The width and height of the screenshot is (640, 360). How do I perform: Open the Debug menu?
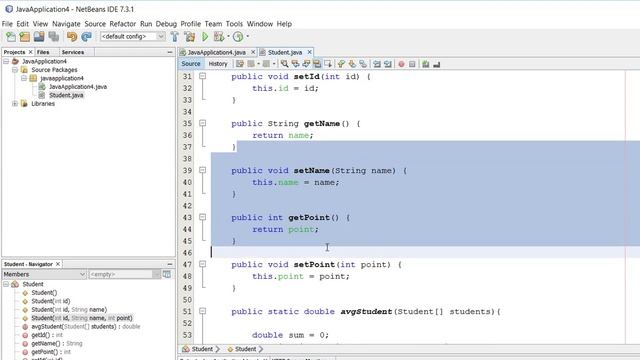coord(166,24)
